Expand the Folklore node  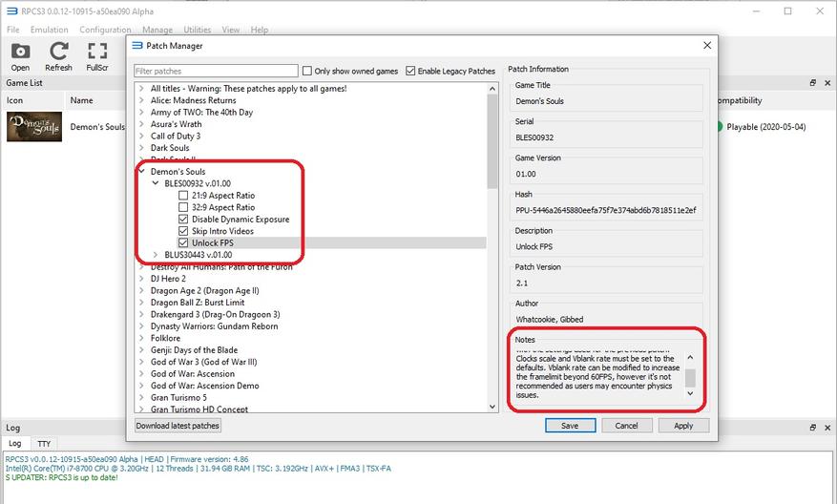[x=141, y=338]
